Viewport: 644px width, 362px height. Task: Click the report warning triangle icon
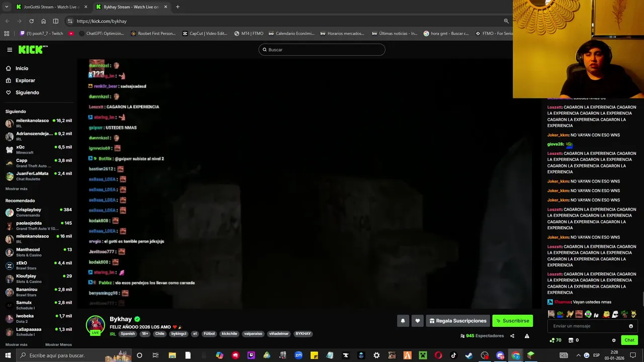[x=527, y=336]
